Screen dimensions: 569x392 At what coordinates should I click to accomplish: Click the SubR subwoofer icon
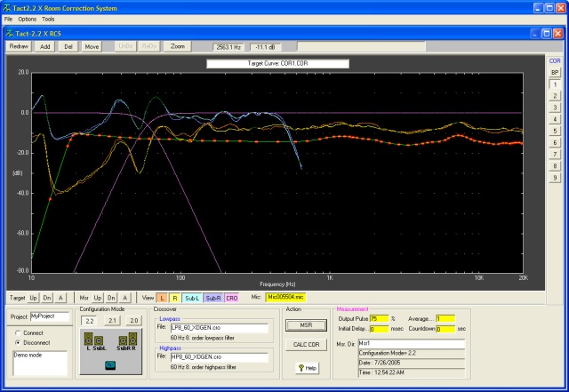(x=123, y=340)
